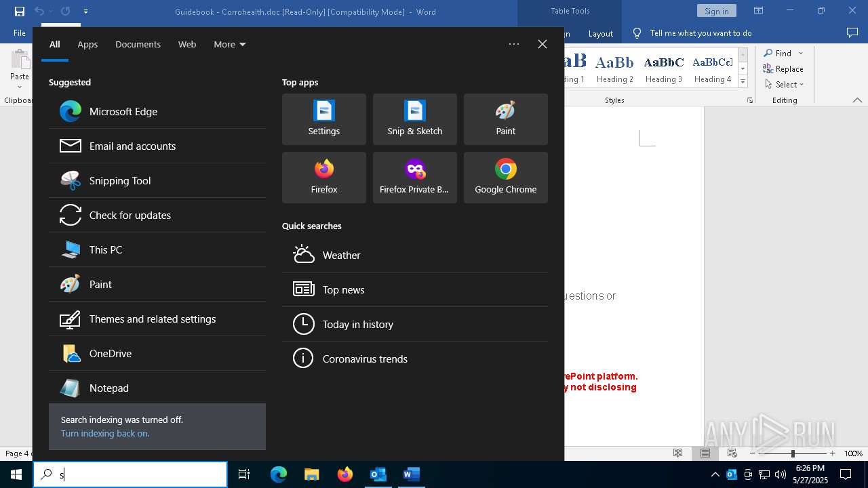Expand the More search filter
Viewport: 868px width, 488px height.
click(230, 44)
